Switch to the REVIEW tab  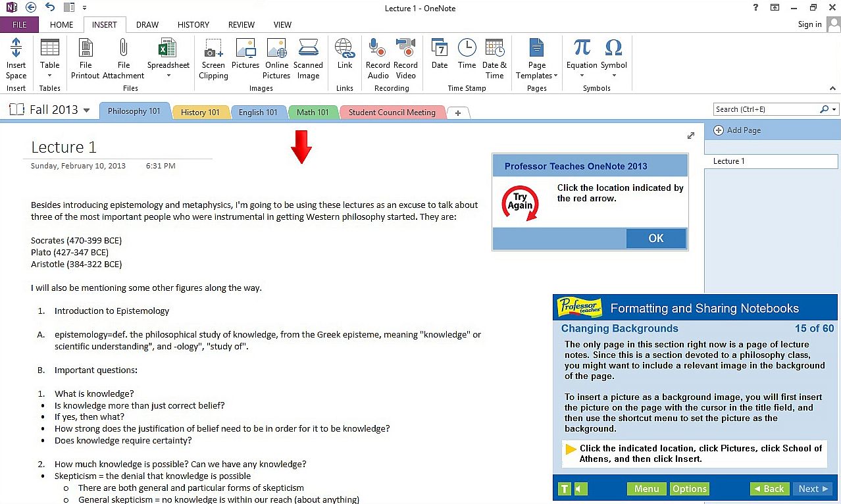tap(242, 24)
